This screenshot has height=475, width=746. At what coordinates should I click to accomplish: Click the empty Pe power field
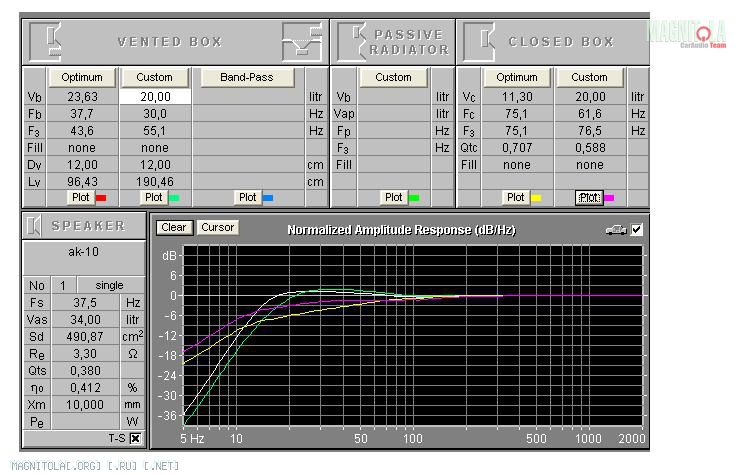tap(86, 422)
